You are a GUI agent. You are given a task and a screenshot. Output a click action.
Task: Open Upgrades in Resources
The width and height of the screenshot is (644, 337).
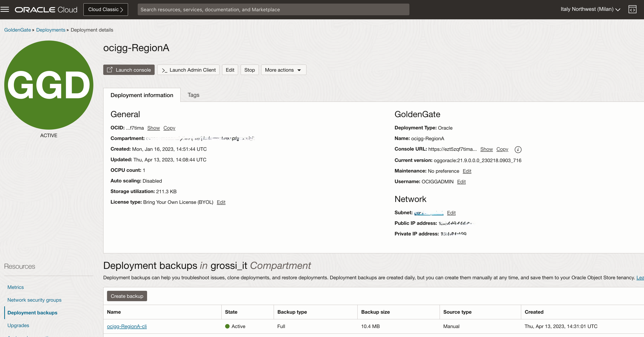[x=18, y=325]
